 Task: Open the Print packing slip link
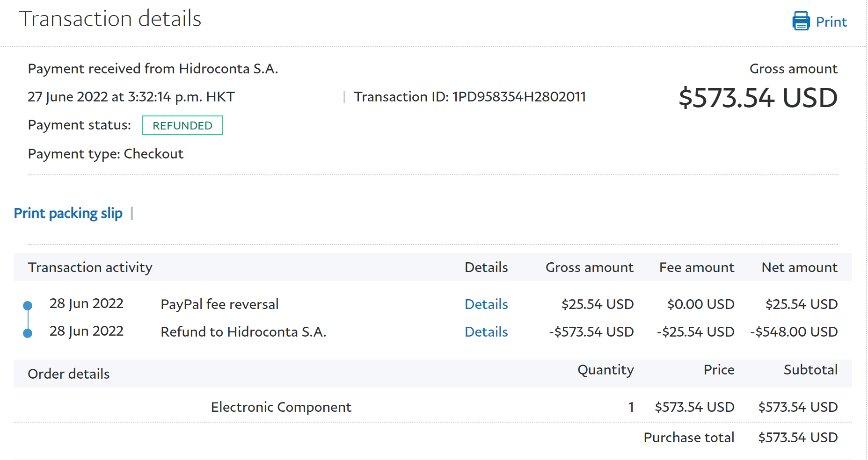[68, 213]
